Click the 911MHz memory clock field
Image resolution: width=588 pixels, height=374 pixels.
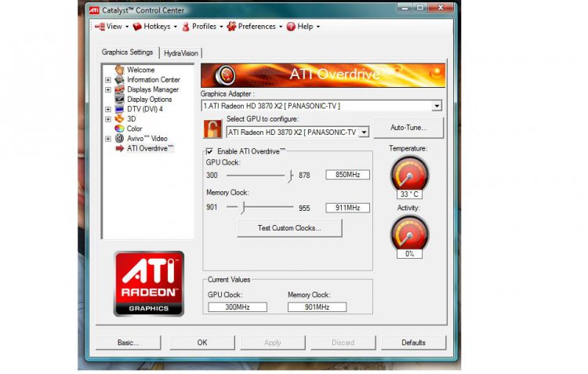pyautogui.click(x=347, y=208)
